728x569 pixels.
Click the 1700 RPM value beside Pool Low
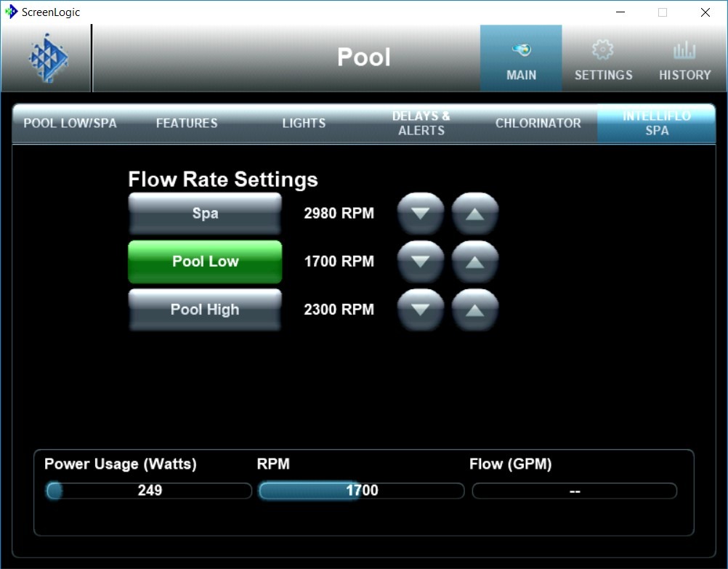(x=339, y=262)
